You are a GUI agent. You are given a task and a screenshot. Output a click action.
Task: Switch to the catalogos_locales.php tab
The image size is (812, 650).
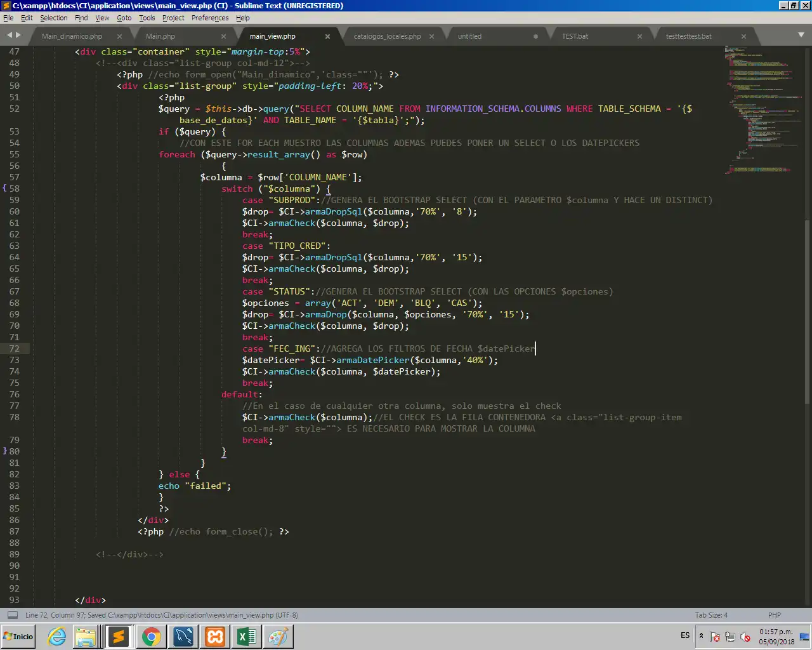tap(387, 36)
